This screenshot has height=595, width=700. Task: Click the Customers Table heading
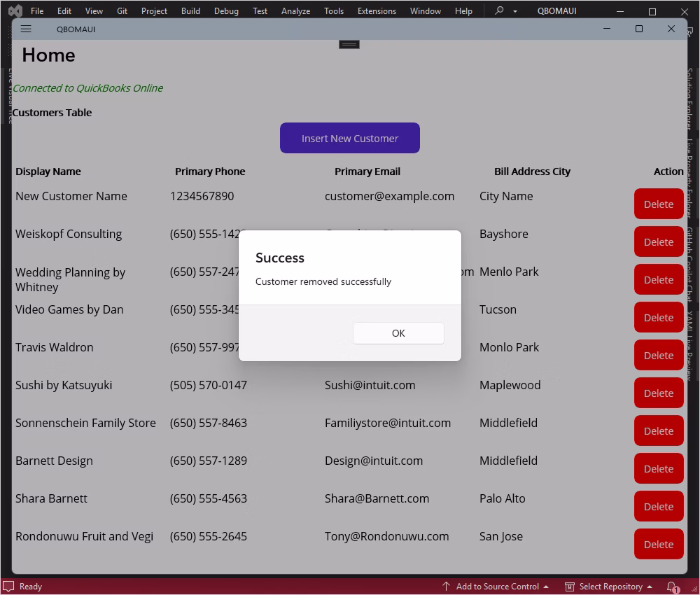[x=52, y=113]
